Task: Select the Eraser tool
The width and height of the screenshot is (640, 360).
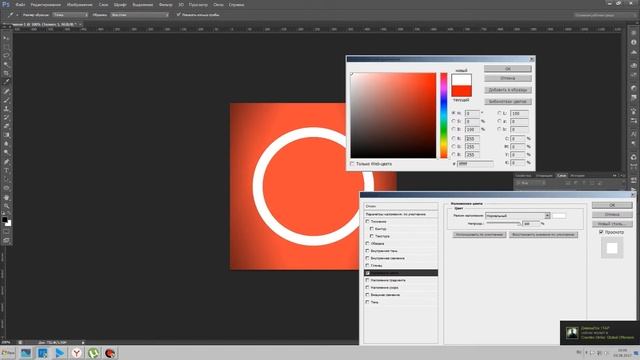Action: [x=6, y=126]
